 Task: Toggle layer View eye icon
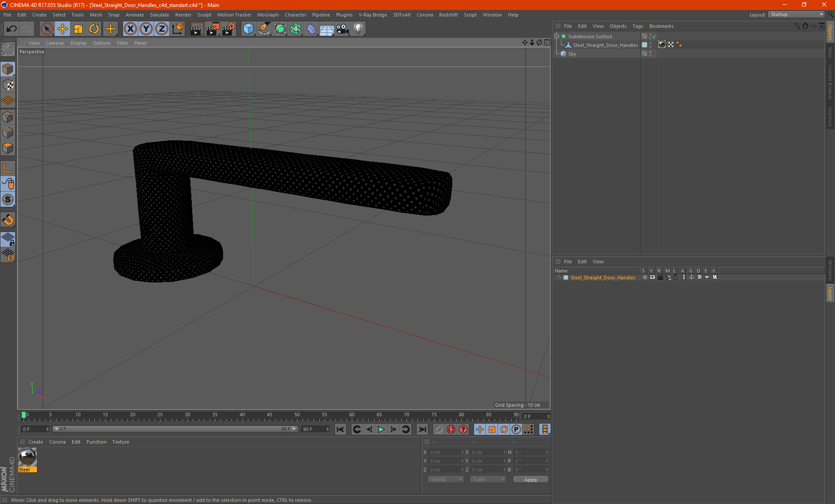652,277
